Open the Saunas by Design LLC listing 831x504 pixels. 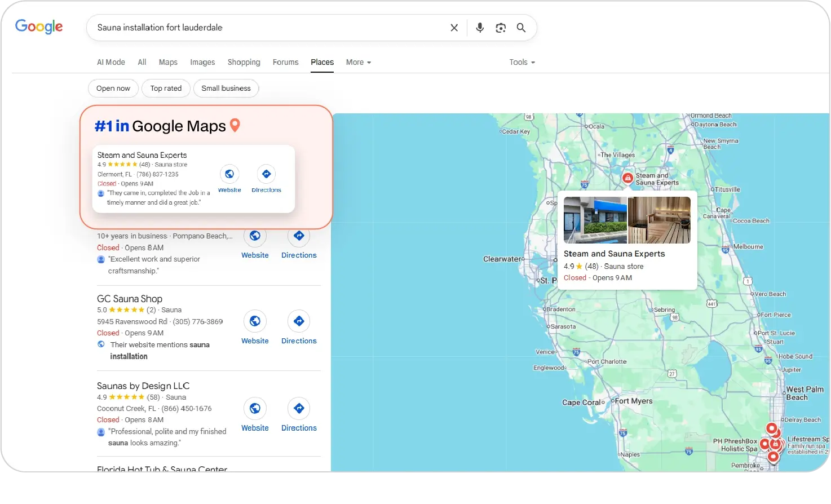pos(143,386)
